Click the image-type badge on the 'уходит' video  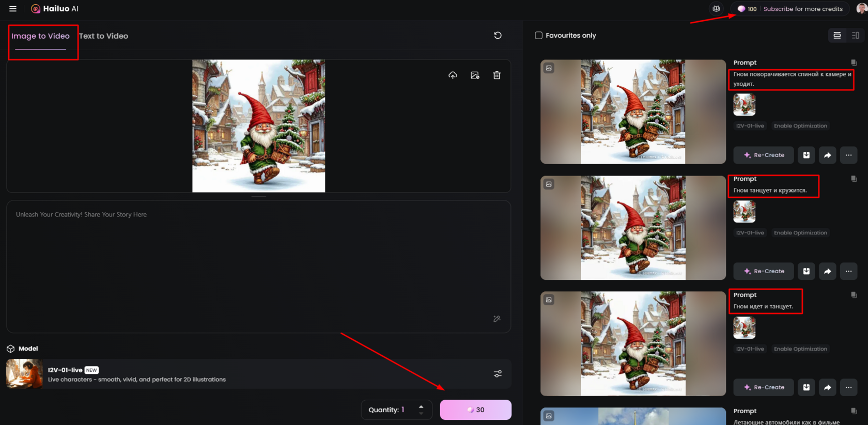pos(549,68)
